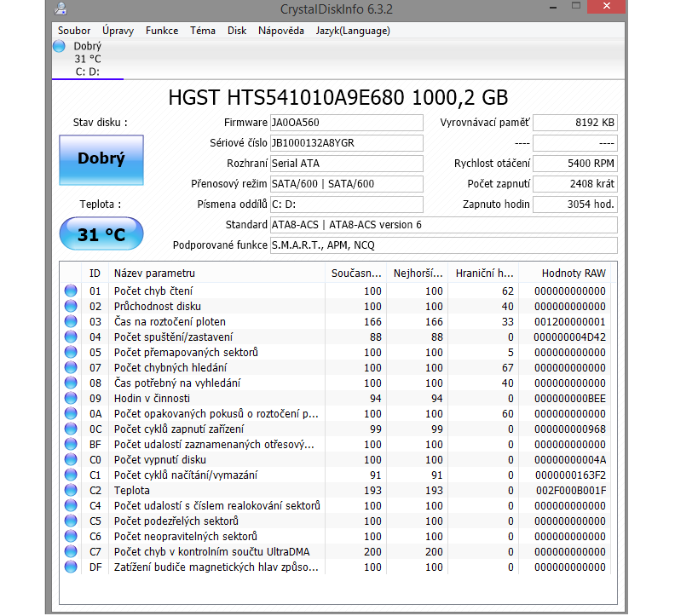
Task: Click RAW value 000000000BEE
Action: pos(570,399)
